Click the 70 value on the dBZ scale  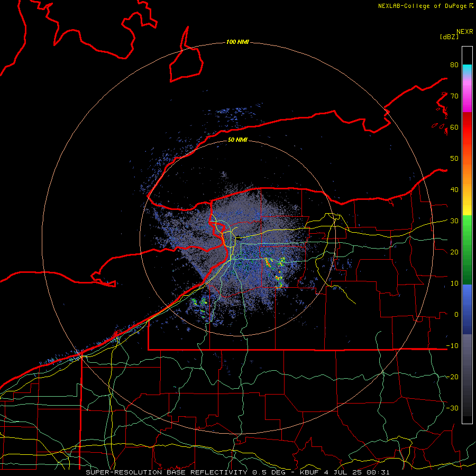pos(454,96)
